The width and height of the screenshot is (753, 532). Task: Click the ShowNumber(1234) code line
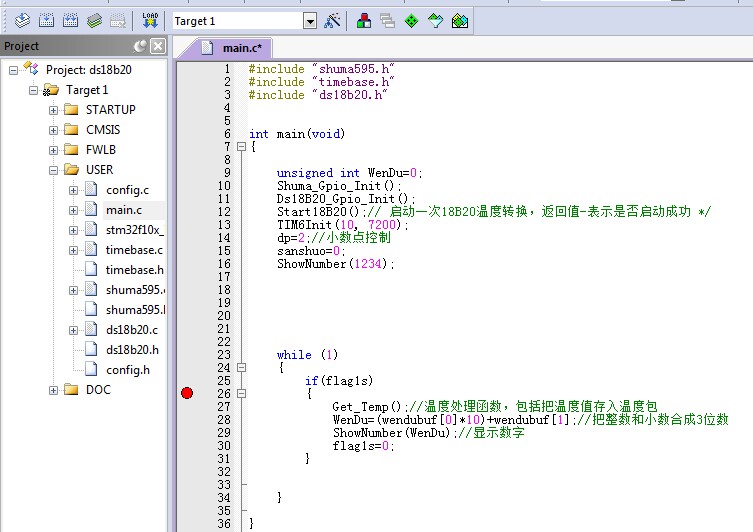point(335,264)
